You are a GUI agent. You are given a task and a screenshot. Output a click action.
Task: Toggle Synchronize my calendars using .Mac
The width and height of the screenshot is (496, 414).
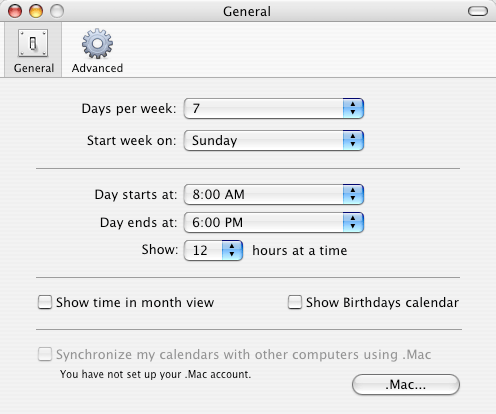(x=45, y=354)
